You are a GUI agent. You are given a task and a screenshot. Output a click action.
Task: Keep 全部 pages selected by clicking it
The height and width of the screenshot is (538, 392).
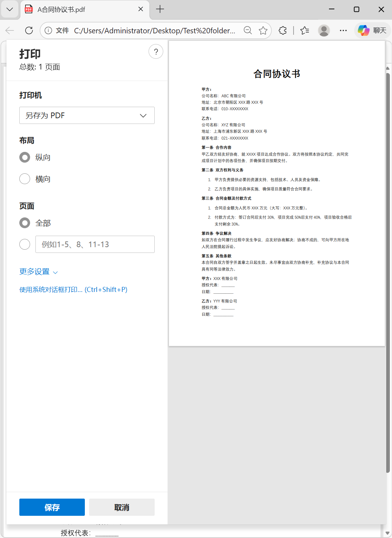(24, 222)
